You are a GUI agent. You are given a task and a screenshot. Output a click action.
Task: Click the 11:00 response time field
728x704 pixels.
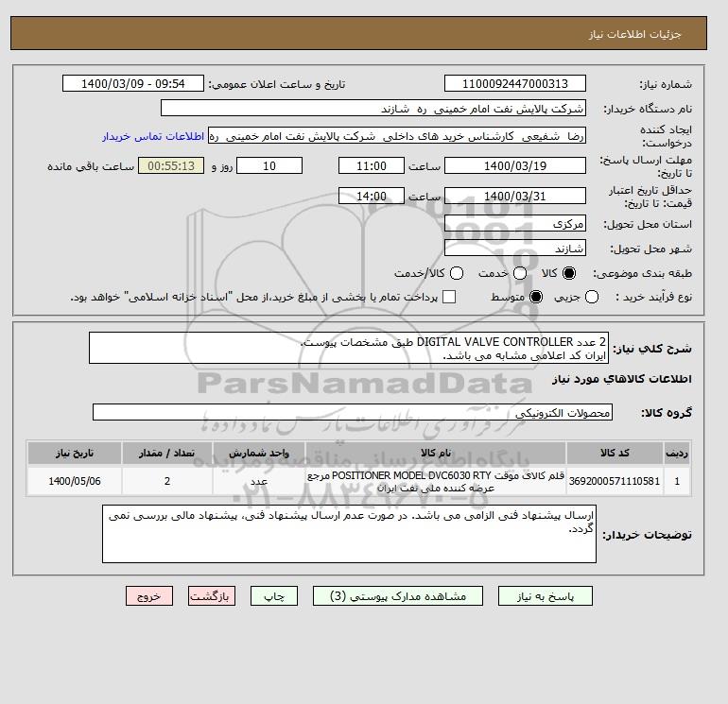pyautogui.click(x=372, y=165)
